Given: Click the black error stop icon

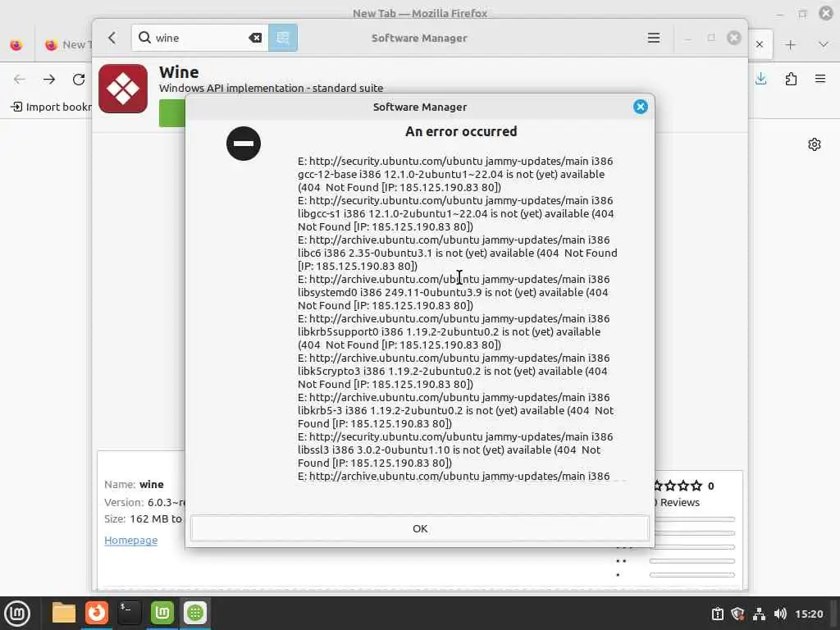Looking at the screenshot, I should pos(243,144).
